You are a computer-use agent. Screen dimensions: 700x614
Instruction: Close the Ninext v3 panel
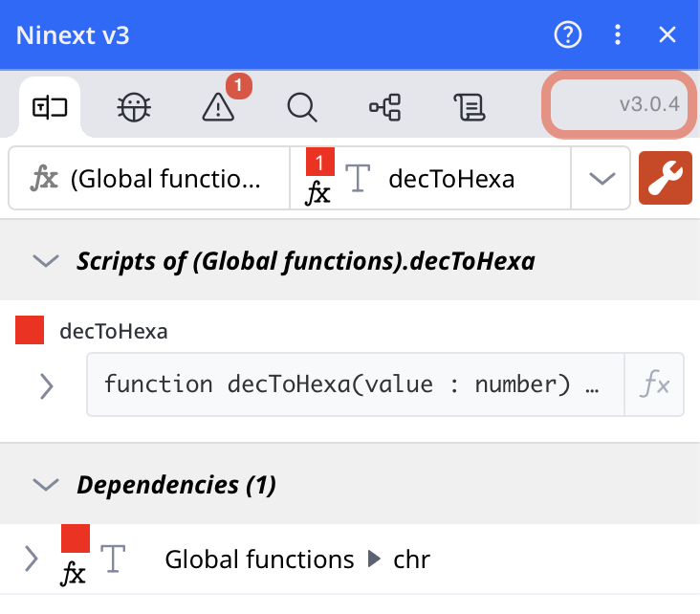[x=667, y=35]
